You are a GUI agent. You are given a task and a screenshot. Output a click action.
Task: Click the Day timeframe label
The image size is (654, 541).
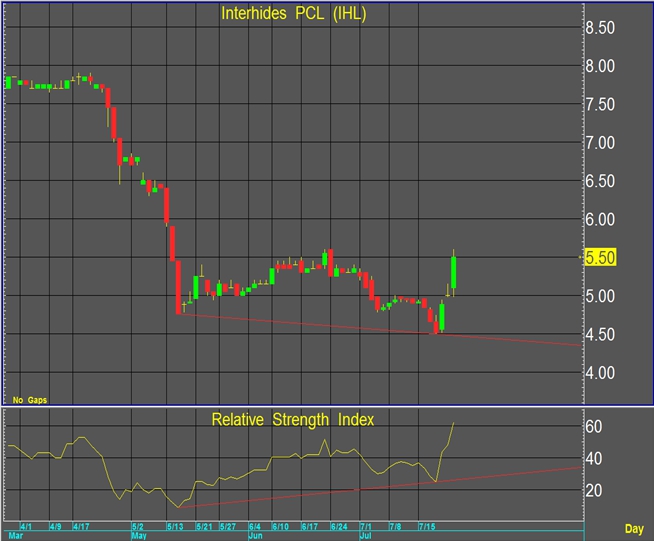click(x=634, y=529)
